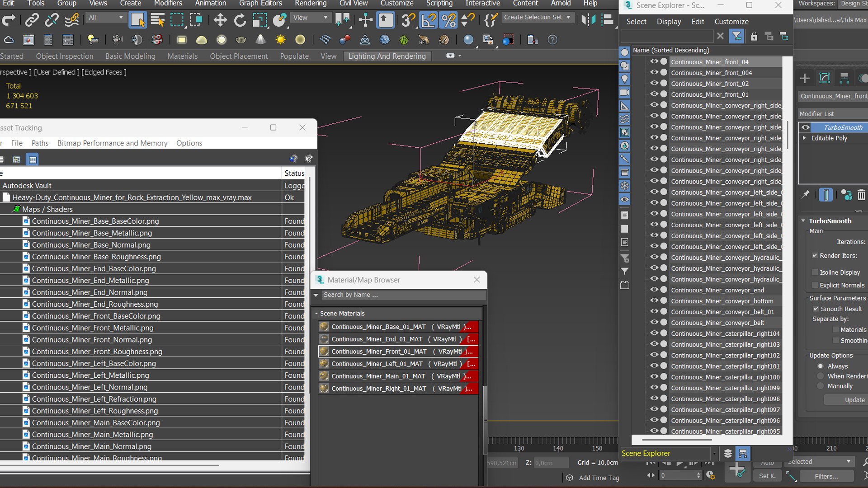Image resolution: width=868 pixels, height=488 pixels.
Task: Click Add Time Tag
Action: [x=599, y=478]
